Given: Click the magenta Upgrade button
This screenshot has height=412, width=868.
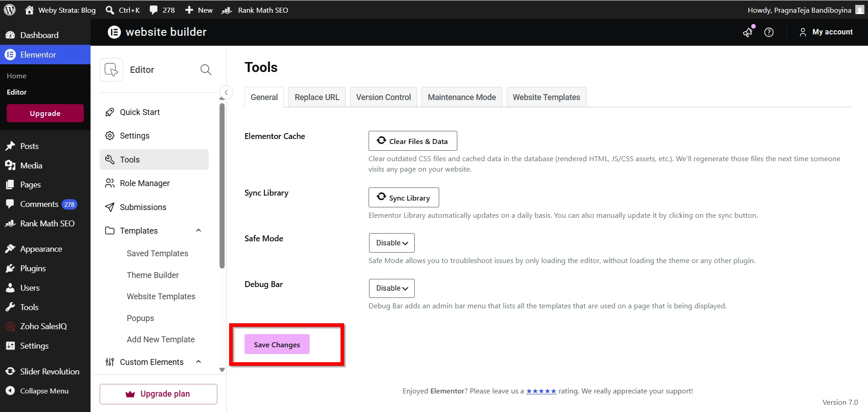Looking at the screenshot, I should coord(45,113).
